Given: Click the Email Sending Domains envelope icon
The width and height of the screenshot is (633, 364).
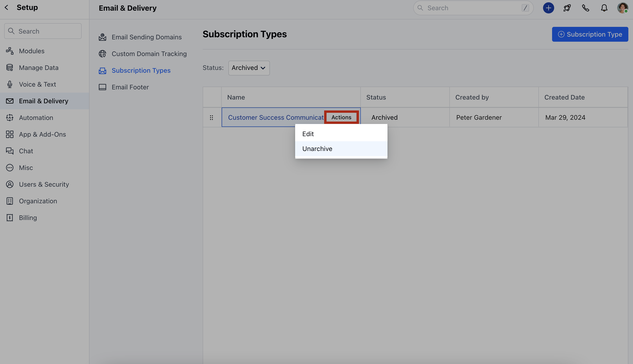Looking at the screenshot, I should point(102,37).
